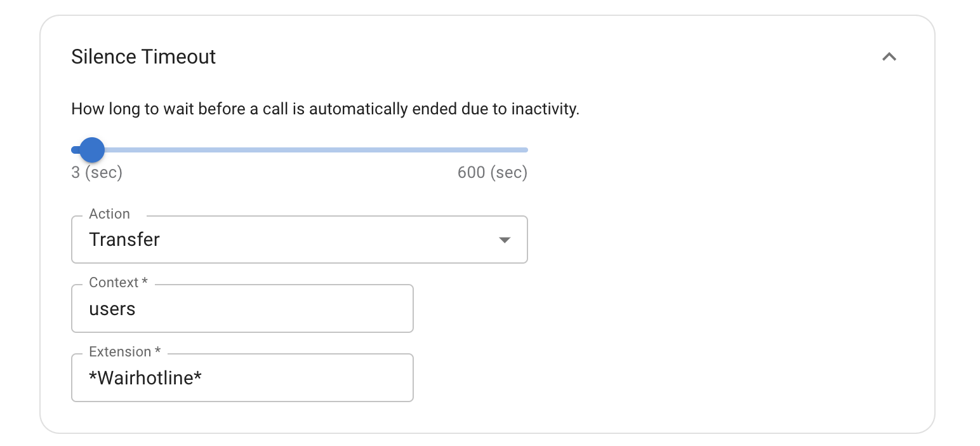Click the 3 (sec) minimum label

pos(96,172)
